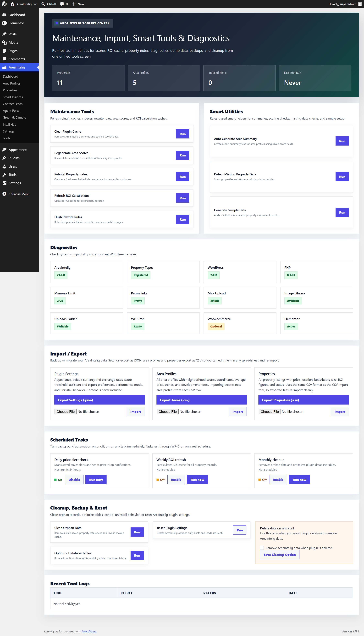Open IntelliHub submenu item

[10, 124]
